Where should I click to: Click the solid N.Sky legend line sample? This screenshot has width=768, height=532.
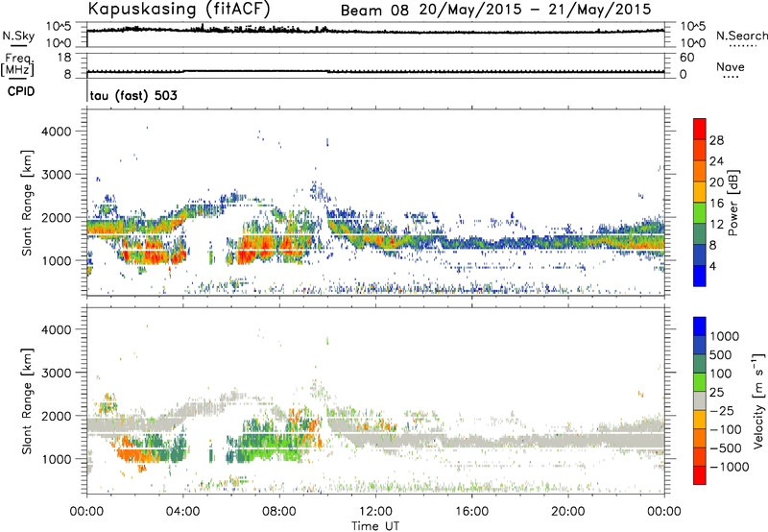point(18,46)
